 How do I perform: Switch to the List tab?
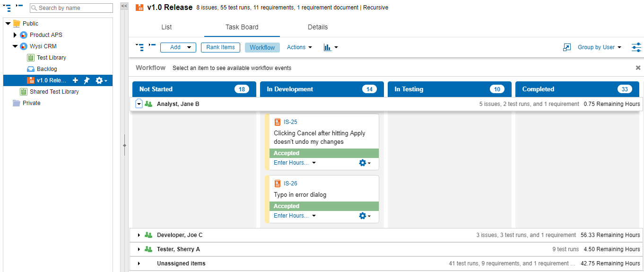click(166, 27)
